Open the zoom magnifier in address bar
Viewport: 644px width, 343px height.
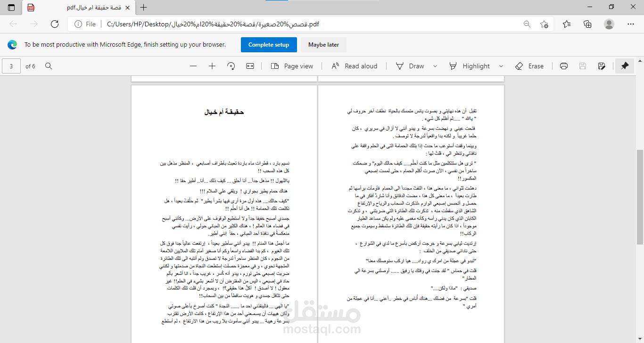coord(527,24)
